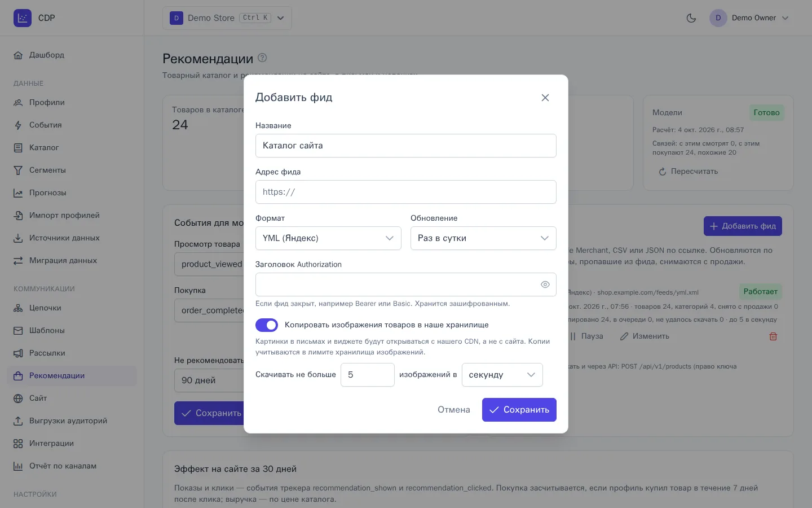Click the Адрес фида URL field
The width and height of the screenshot is (812, 508).
[x=406, y=192]
